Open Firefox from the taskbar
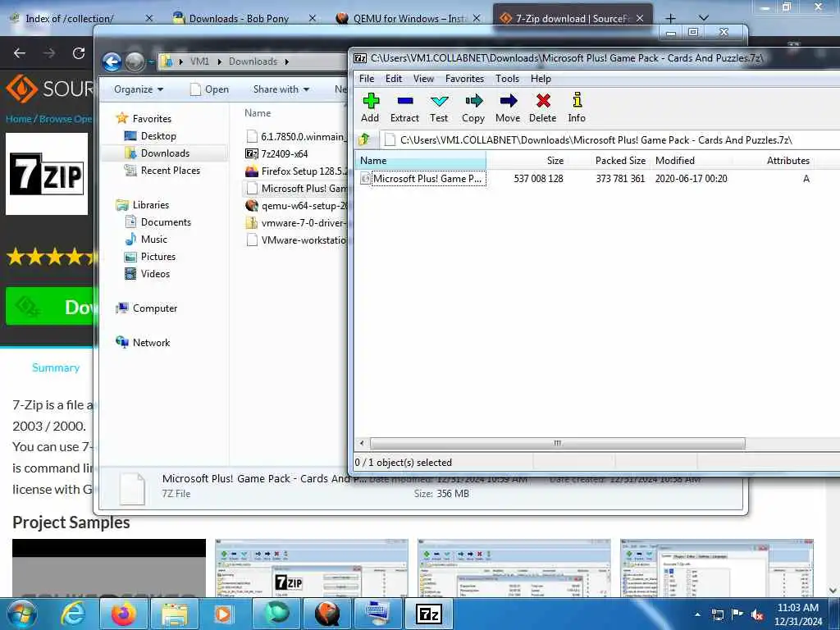 click(x=123, y=614)
